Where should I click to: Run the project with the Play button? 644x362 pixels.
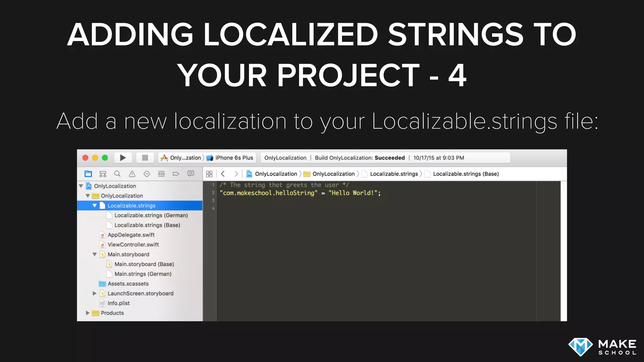click(x=123, y=158)
